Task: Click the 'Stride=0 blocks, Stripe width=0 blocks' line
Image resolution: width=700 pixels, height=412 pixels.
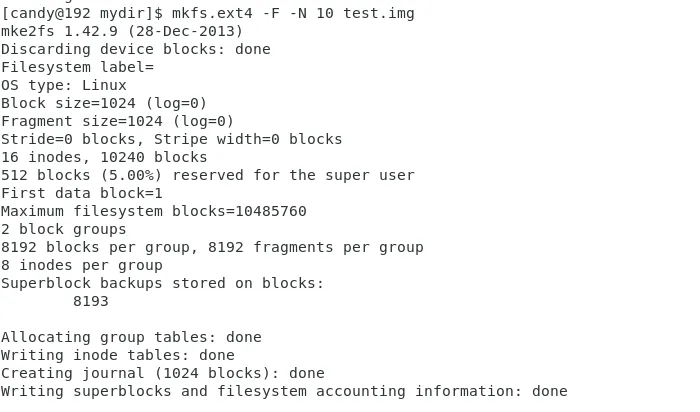Action: tap(171, 139)
